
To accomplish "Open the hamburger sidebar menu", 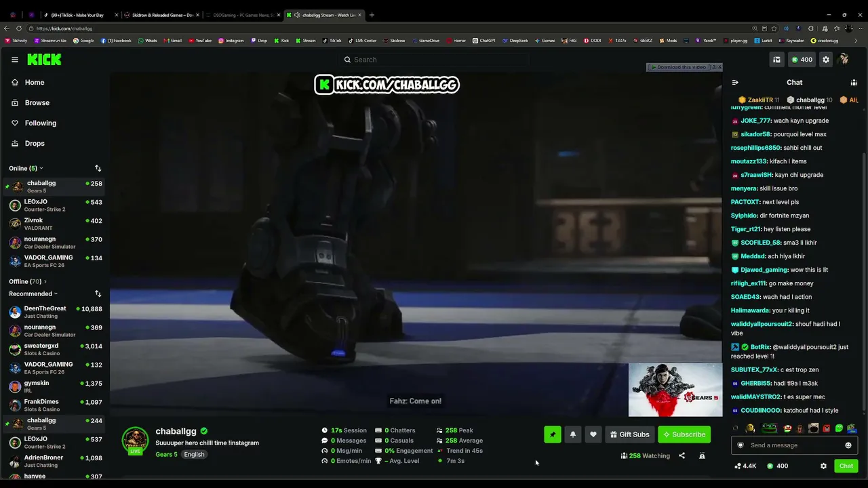I will click(x=15, y=60).
